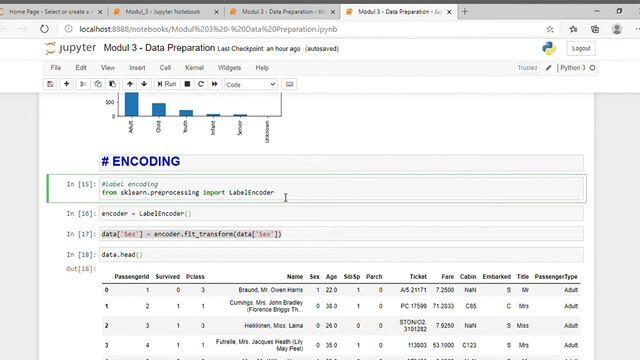Viewport: 640px width, 360px height.
Task: Click the encoder.fit_transform code cell
Action: (342, 234)
